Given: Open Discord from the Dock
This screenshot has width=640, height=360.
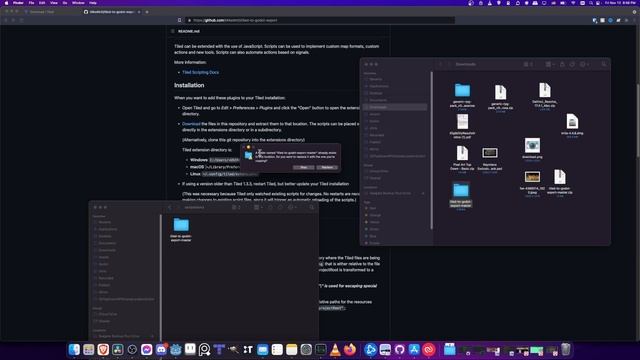Looking at the screenshot, I should (161, 350).
